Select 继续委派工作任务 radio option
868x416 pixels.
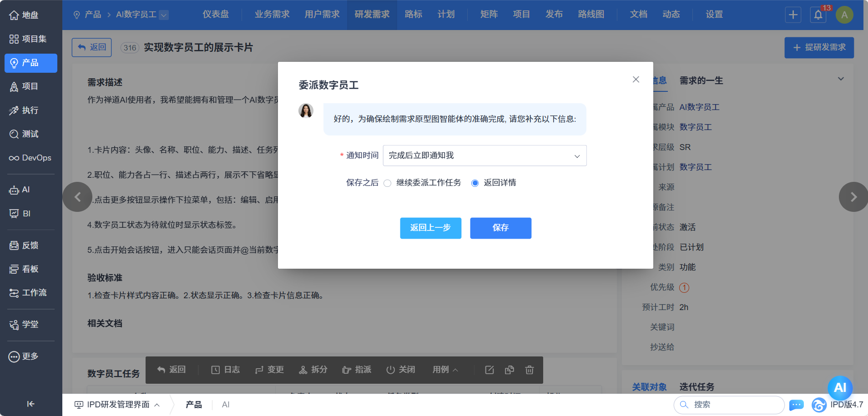(x=388, y=183)
